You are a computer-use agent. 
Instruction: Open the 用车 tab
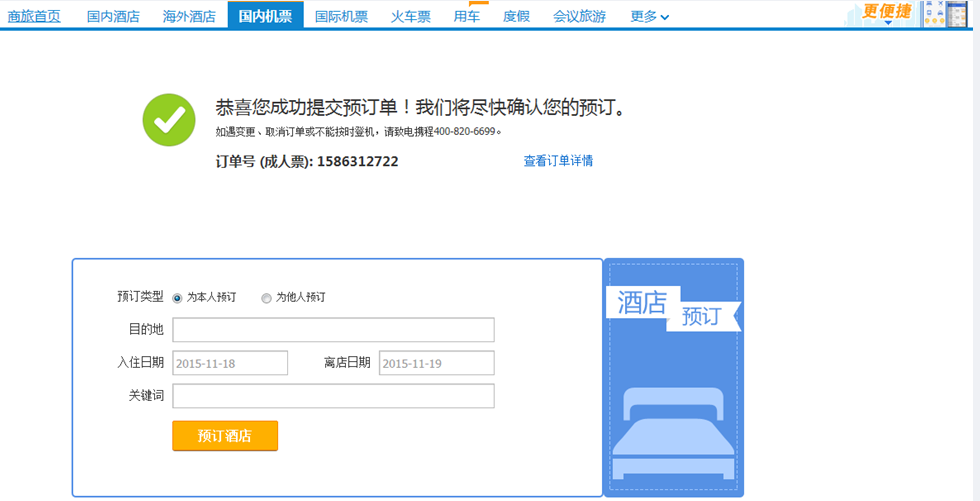coord(467,17)
